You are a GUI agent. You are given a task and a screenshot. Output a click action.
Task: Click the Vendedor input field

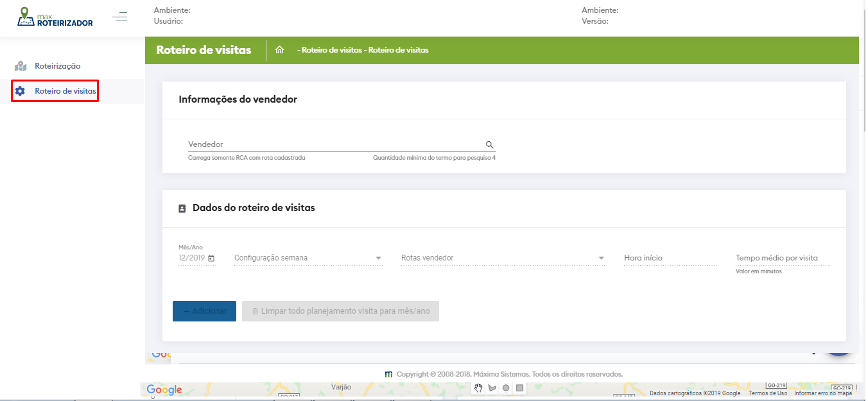(334, 145)
